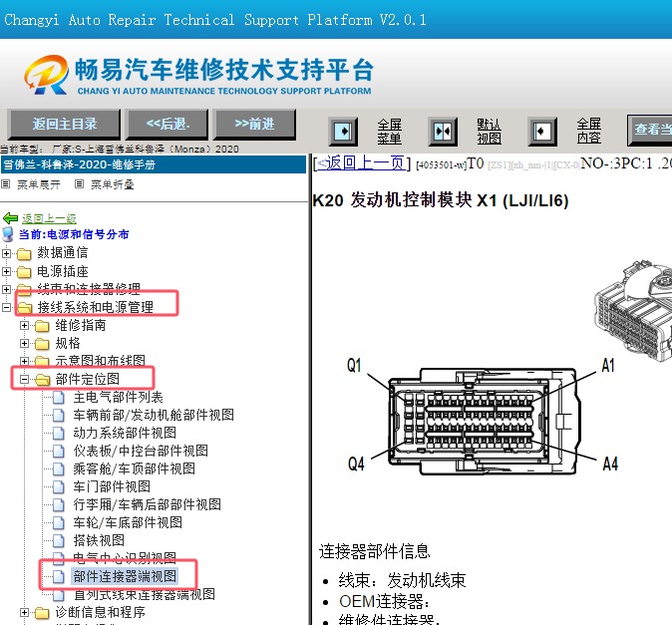Viewport: 672px width, 625px height.
Task: Expand the 示意图和布线图 tree node
Action: click(25, 361)
